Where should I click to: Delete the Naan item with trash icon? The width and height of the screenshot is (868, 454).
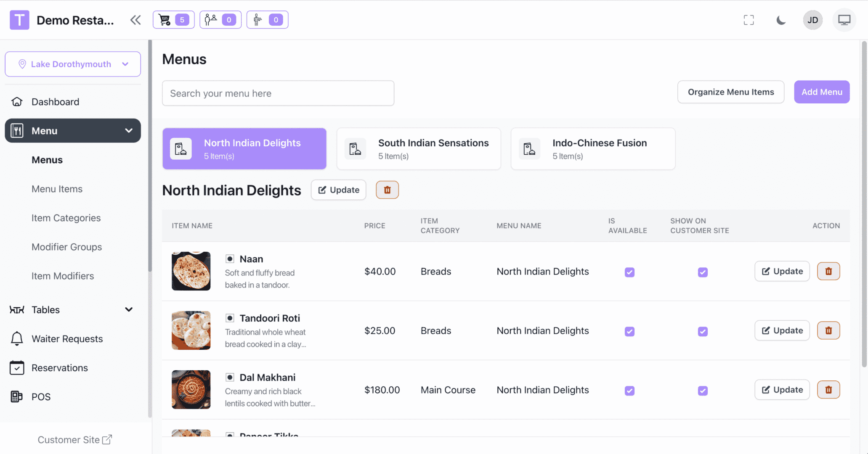pos(828,272)
